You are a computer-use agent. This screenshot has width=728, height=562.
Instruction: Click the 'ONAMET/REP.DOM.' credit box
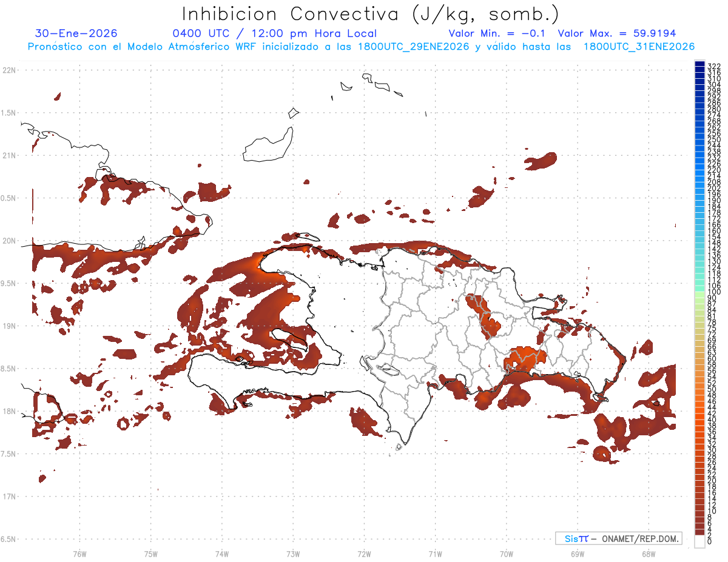618,538
